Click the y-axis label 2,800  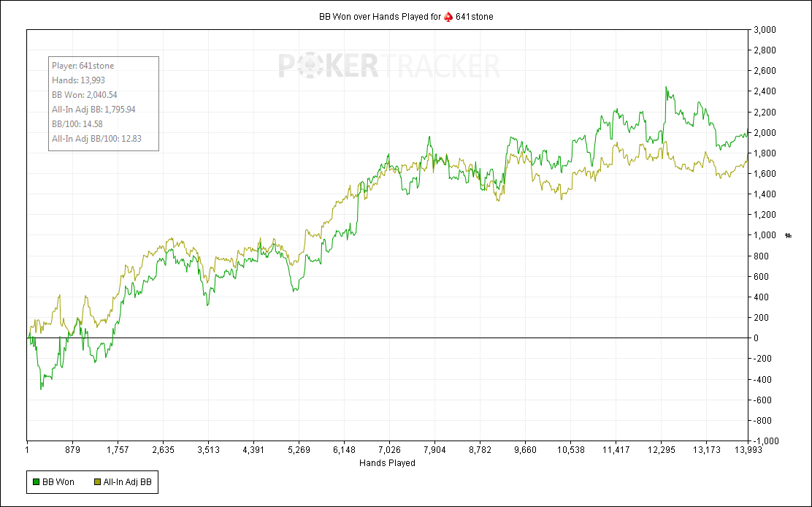pyautogui.click(x=765, y=50)
